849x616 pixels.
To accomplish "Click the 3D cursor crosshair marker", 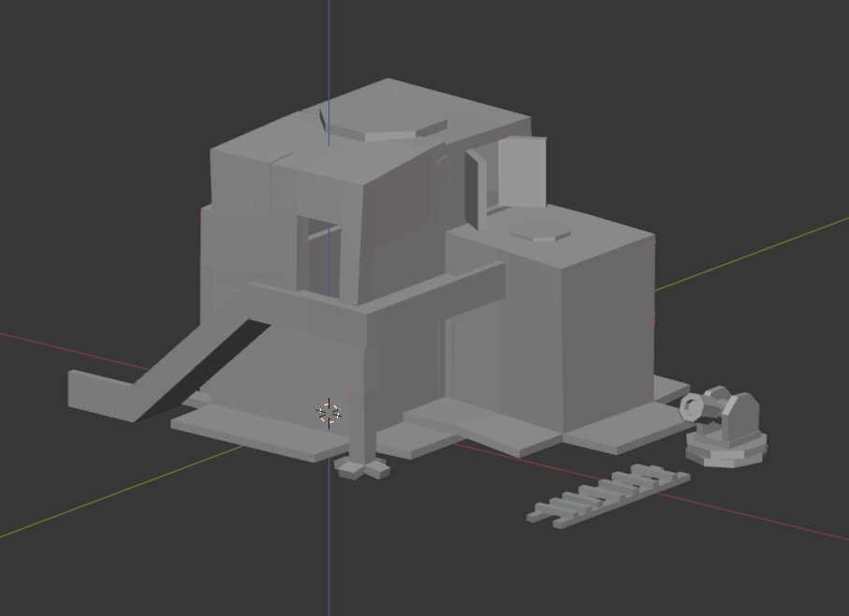I will (329, 413).
